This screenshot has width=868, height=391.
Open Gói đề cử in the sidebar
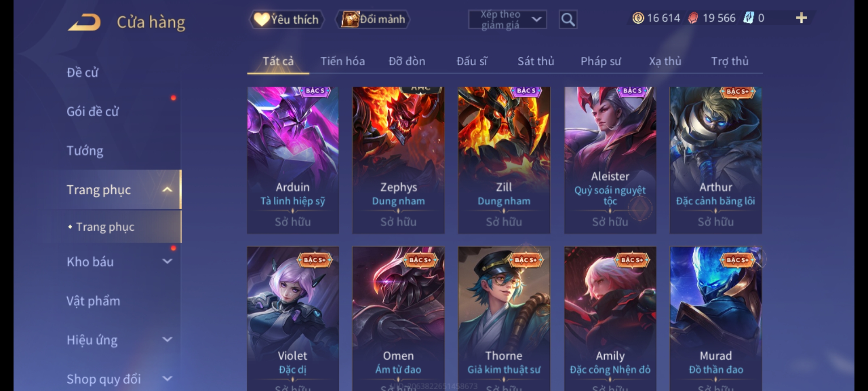pos(93,112)
